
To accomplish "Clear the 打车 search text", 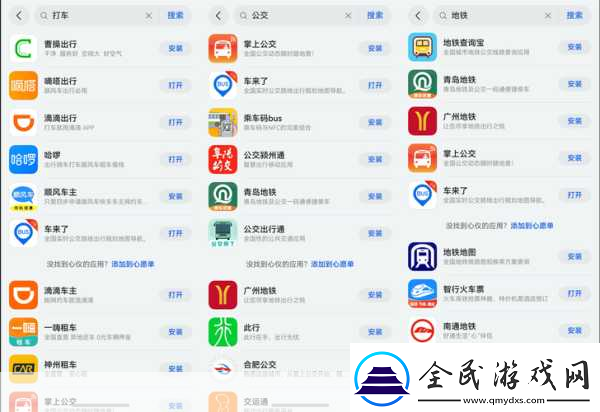I will 149,16.
